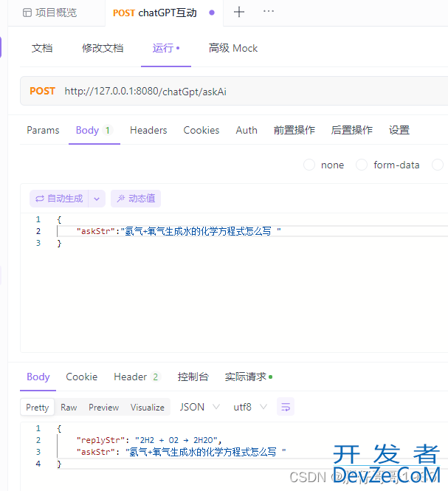
Task: Open the more options ellipsis icon
Action: click(269, 12)
